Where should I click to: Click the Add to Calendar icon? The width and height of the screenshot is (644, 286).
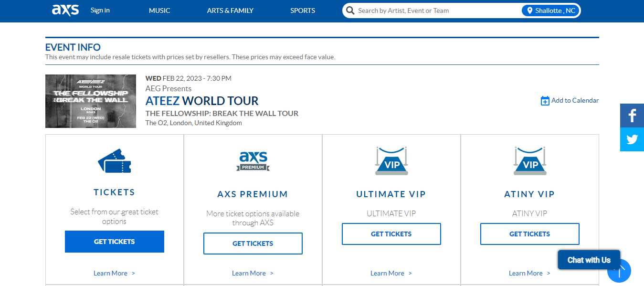tap(544, 100)
